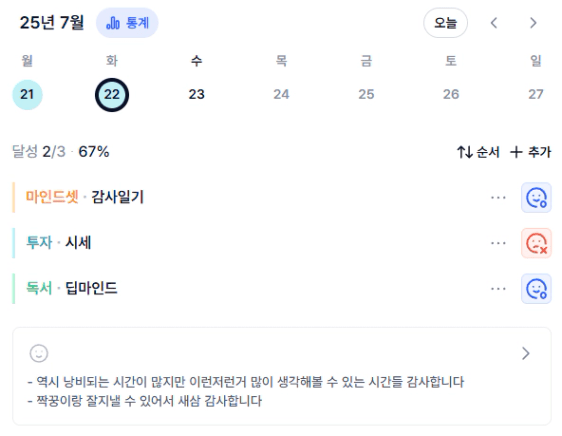Add a new habit with 추가
562x436 pixels.
(530, 152)
